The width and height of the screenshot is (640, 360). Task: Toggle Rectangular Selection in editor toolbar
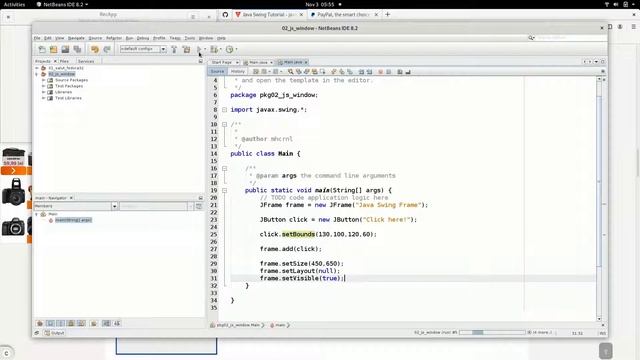(x=322, y=71)
